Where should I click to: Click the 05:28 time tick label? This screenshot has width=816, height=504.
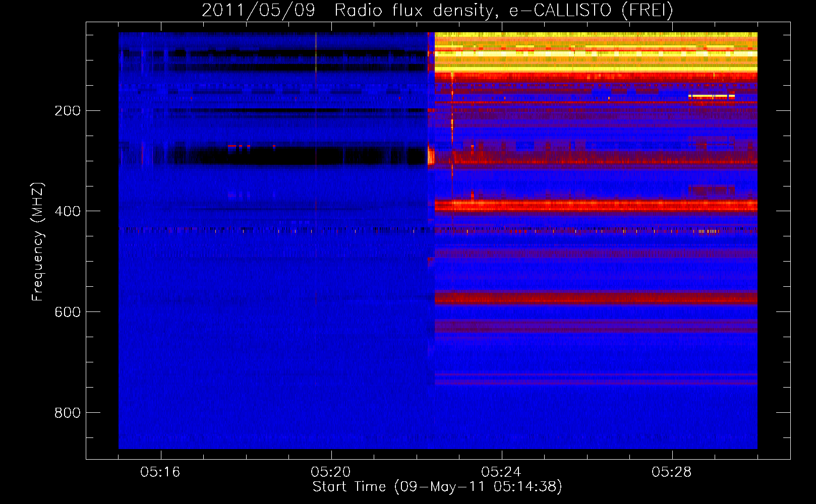pos(672,472)
